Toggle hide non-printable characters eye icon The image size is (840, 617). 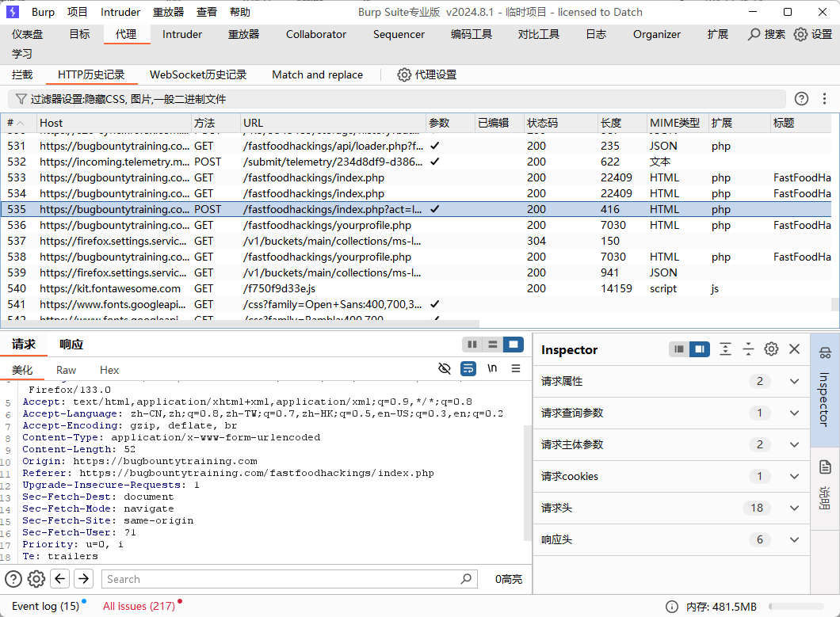pyautogui.click(x=444, y=368)
